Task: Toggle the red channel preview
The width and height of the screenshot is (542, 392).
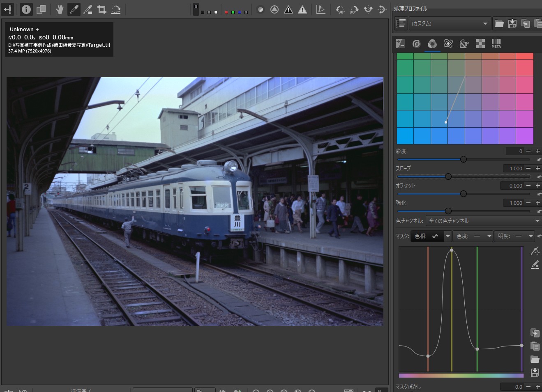Action: pos(226,12)
